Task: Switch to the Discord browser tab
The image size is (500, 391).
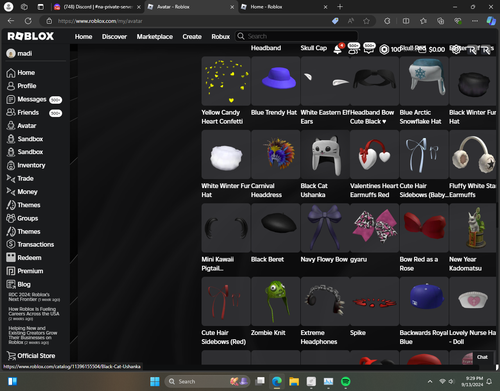Action: [x=97, y=7]
